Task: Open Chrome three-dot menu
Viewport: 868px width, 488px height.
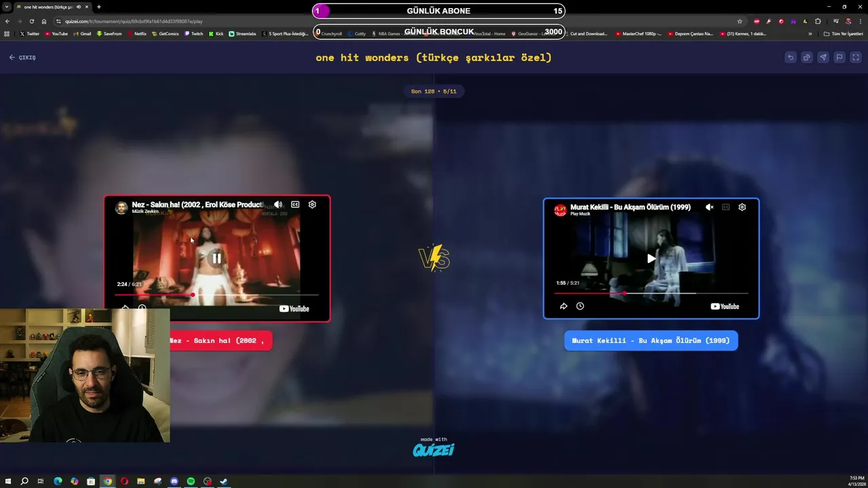Action: 861,21
